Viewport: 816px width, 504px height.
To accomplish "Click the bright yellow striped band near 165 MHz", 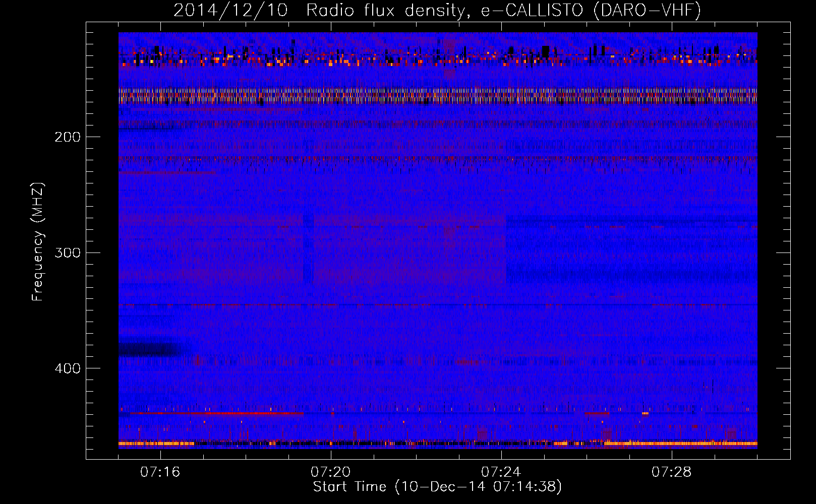I will tap(438, 96).
